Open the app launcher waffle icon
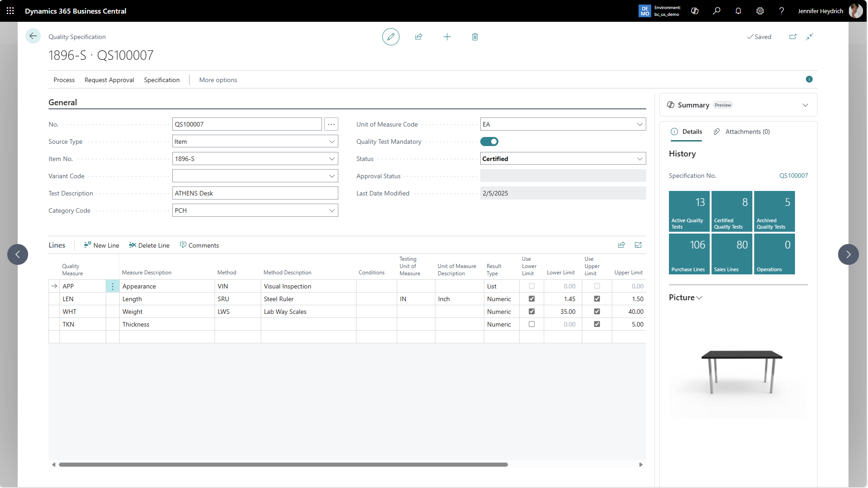Screen dimensions: 868x488 (10, 11)
